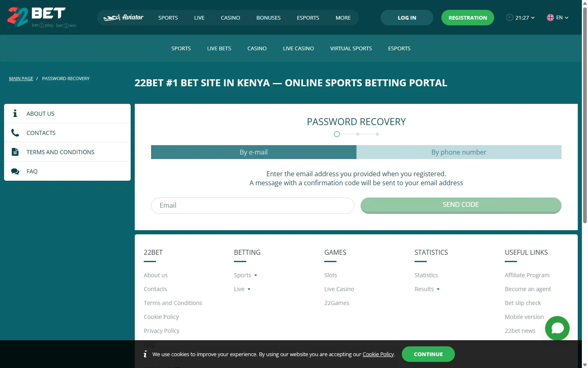Open the Affiliate Program link
Viewport: 588px width, 368px height.
527,275
